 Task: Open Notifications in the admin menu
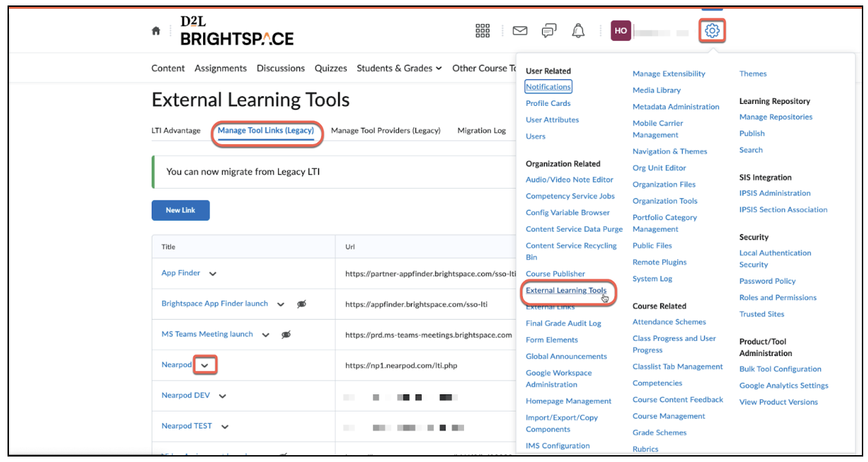[x=548, y=87]
